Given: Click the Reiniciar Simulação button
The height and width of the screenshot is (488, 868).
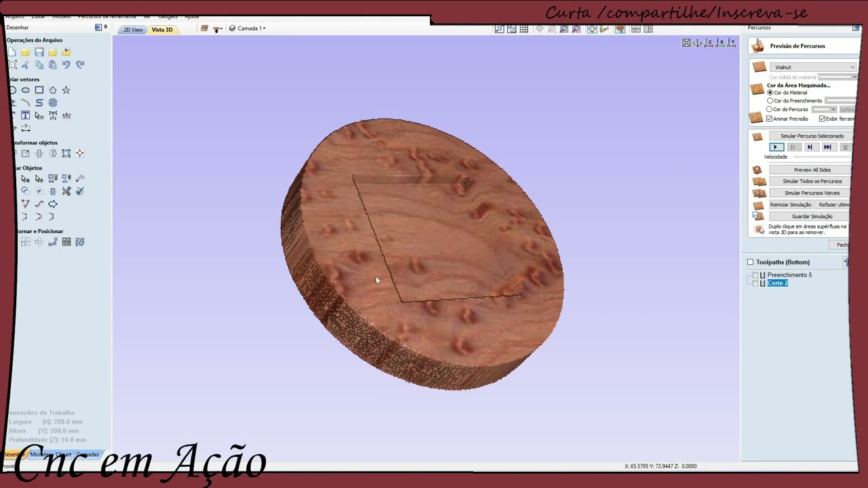Looking at the screenshot, I should (x=791, y=205).
